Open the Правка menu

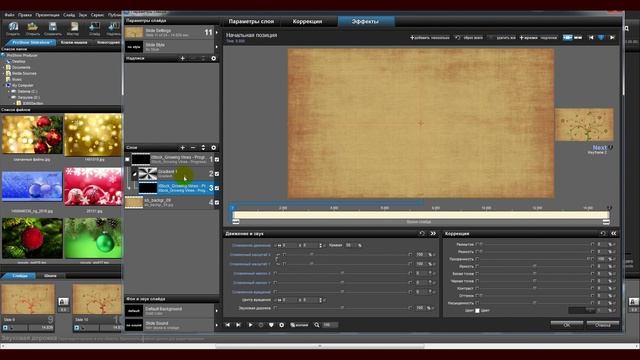[x=25, y=15]
